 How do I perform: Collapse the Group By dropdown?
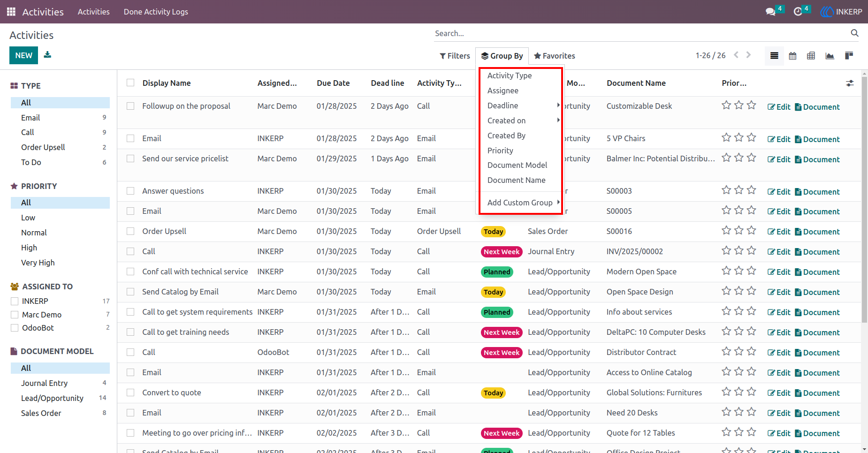click(x=502, y=56)
